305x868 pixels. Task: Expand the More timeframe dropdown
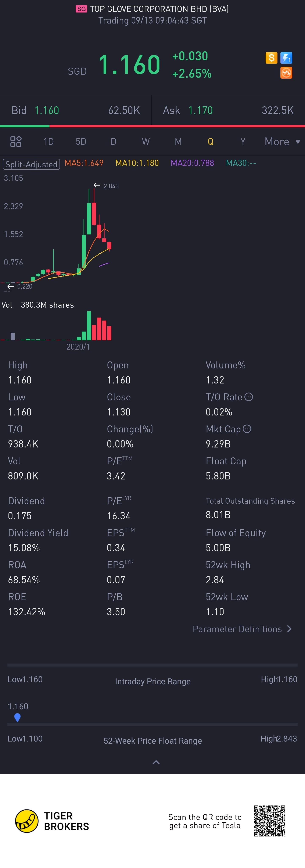[282, 142]
